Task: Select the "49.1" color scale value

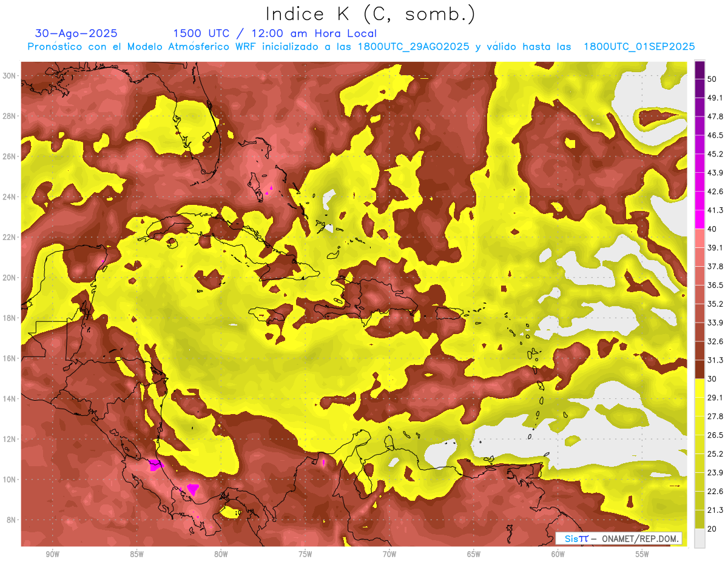Action: click(x=715, y=98)
